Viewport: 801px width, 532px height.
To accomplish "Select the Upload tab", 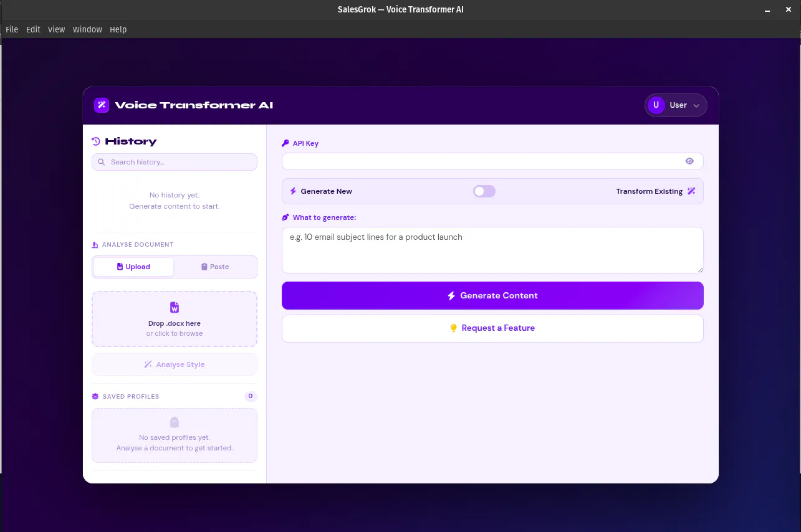I will tap(133, 267).
